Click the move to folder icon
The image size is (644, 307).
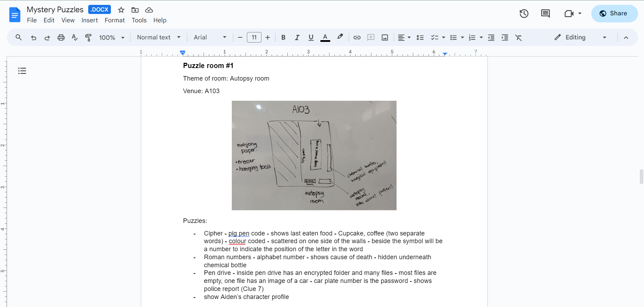tap(135, 10)
